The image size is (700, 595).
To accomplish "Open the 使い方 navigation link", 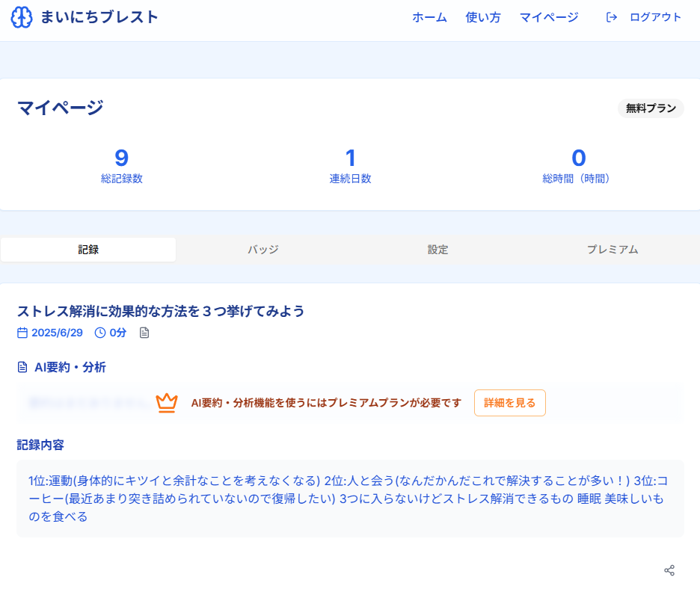I will [x=483, y=17].
